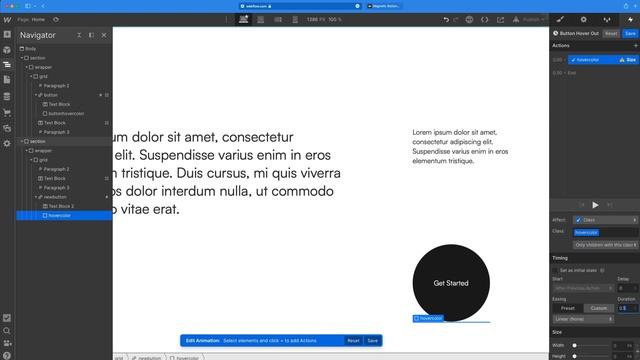
Task: Switch to tablet breakpoint
Action: coord(261,19)
